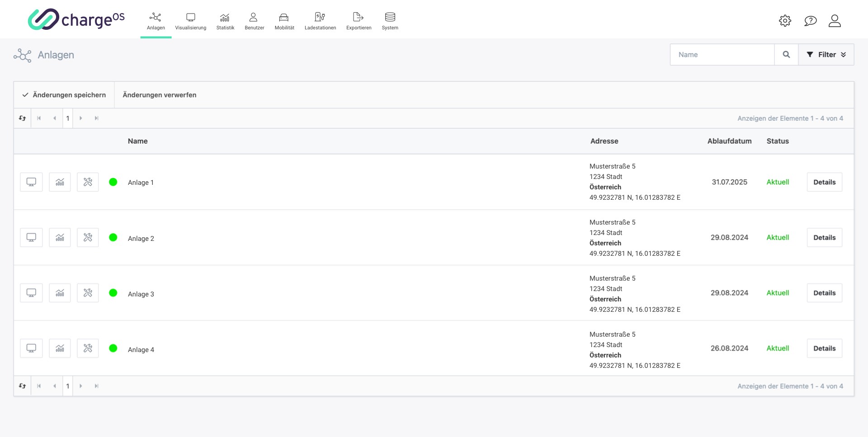
Task: Navigate to the Exportieren section
Action: coord(359,21)
